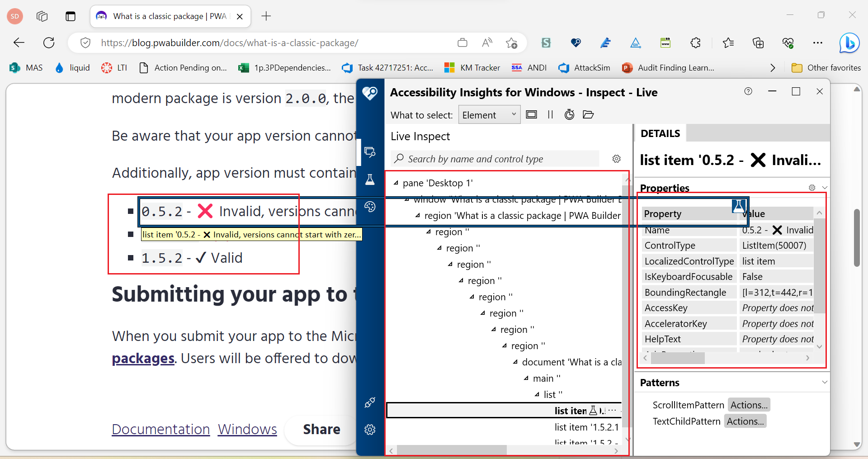Launch Edge Copilot with the Bing icon

(x=849, y=43)
